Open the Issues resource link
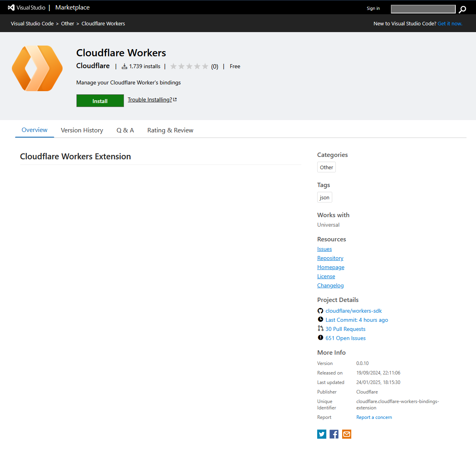 pos(324,249)
